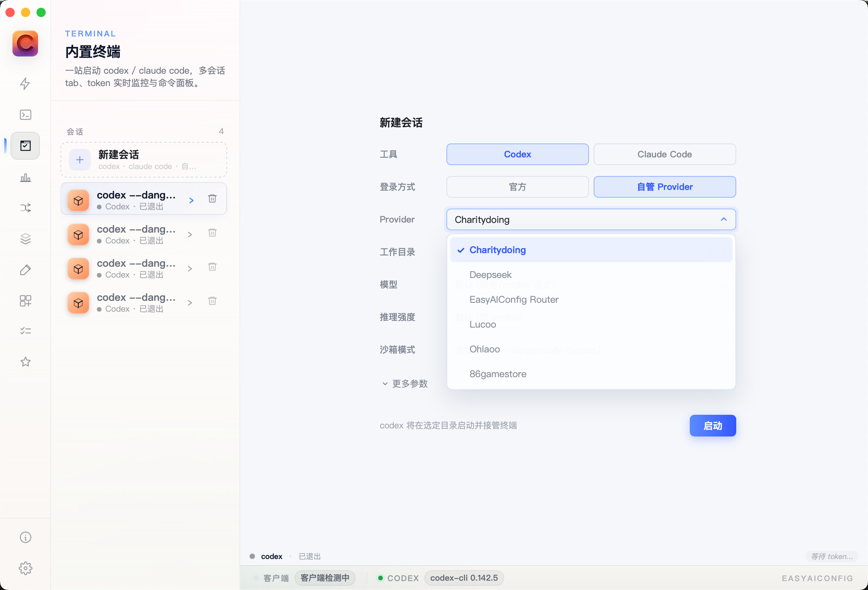
Task: Open the command prompt sidebar icon
Action: pyautogui.click(x=25, y=115)
